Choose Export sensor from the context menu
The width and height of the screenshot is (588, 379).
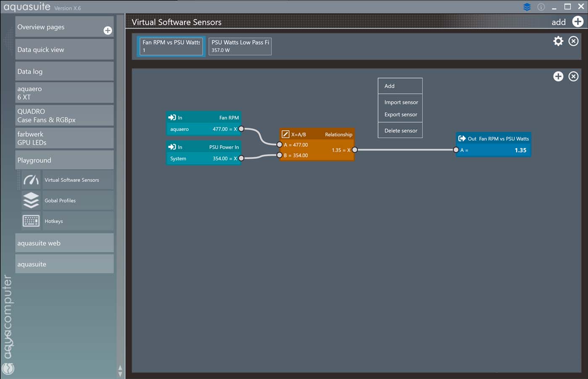click(x=401, y=114)
